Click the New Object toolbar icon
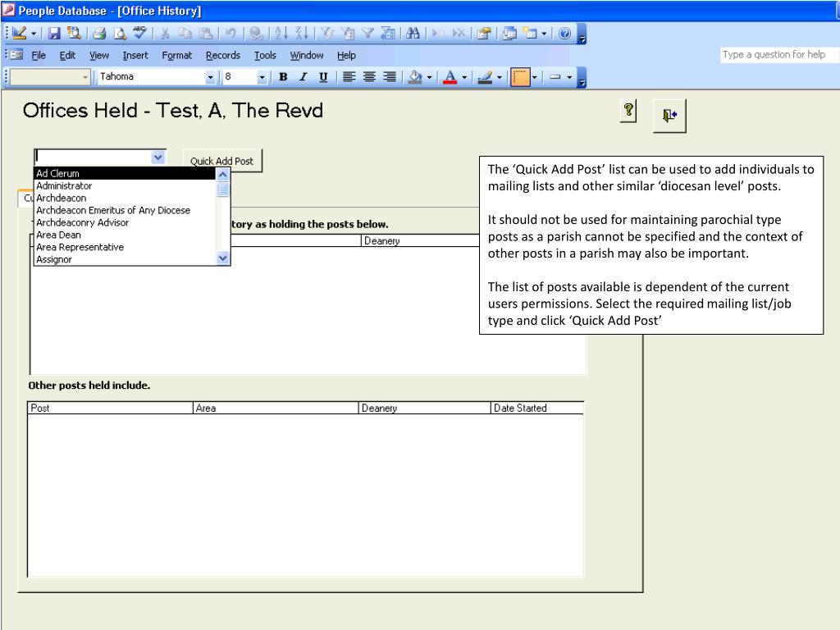 pos(531,33)
